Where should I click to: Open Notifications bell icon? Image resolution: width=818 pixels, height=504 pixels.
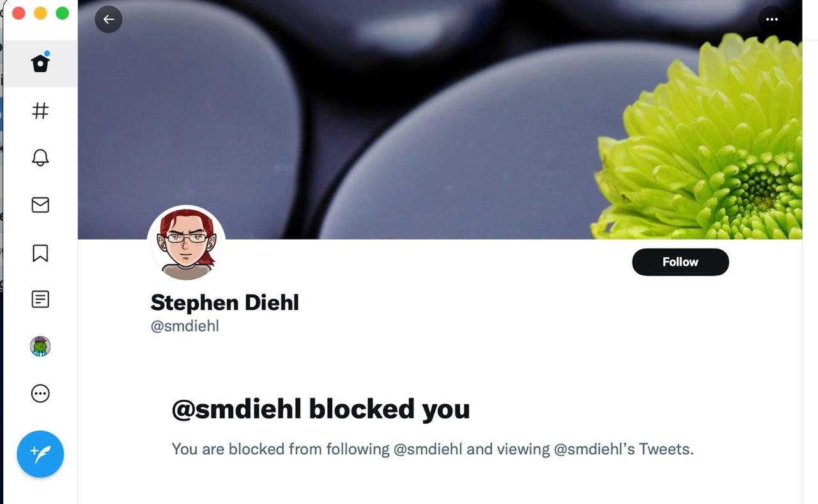click(40, 158)
